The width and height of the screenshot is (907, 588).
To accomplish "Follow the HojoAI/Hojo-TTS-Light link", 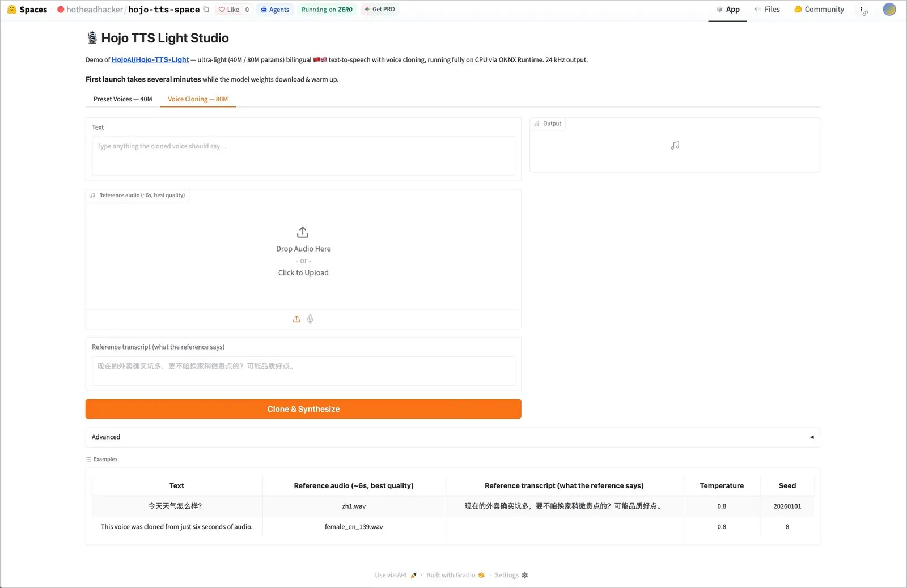I will (x=150, y=59).
